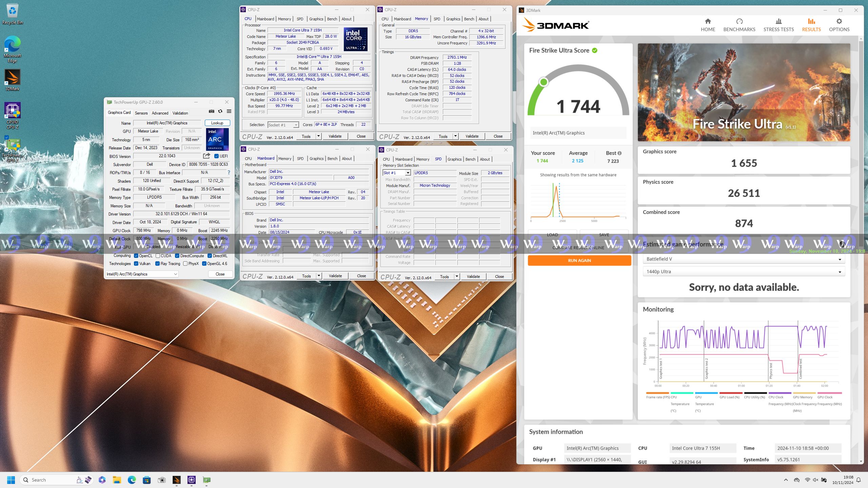This screenshot has width=868, height=488.
Task: Click SAVE result button in 3DMark
Action: tap(604, 235)
